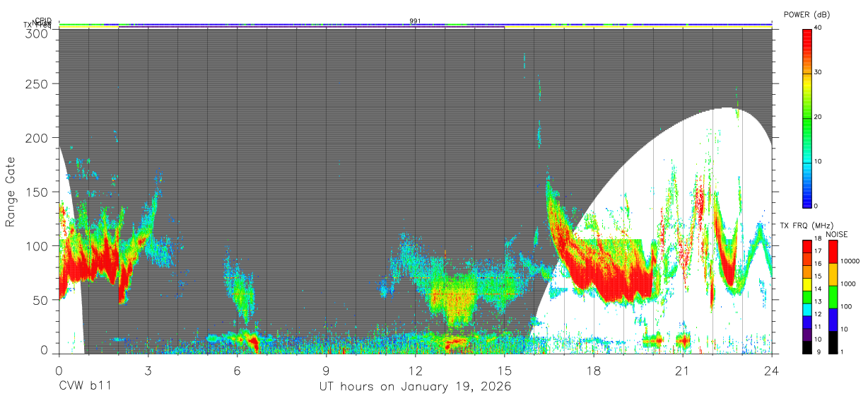
Task: Click the black 9-10 MHz frequency swatch
Action: coord(807,347)
